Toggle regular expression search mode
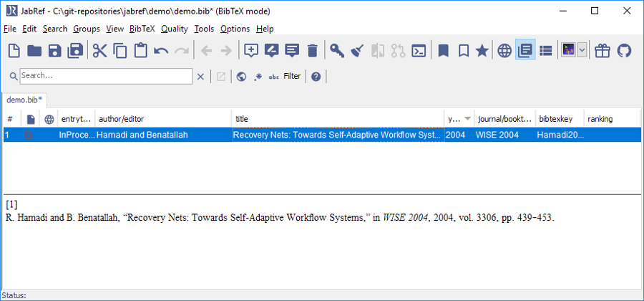 click(258, 77)
